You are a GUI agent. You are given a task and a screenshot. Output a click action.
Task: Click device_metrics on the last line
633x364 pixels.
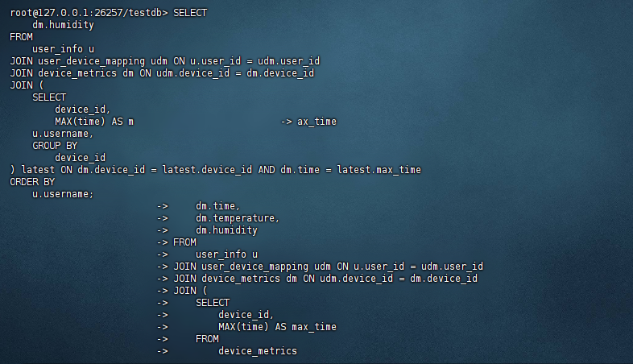pos(258,351)
